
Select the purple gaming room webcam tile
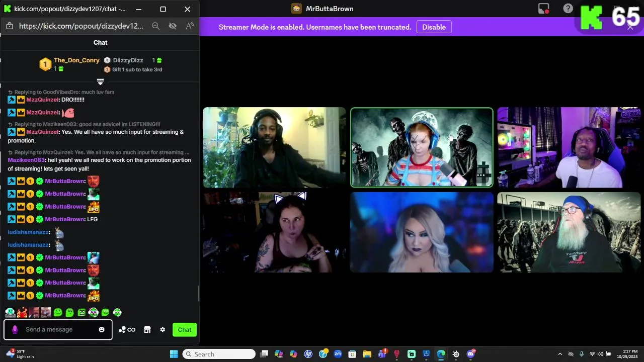tap(569, 147)
